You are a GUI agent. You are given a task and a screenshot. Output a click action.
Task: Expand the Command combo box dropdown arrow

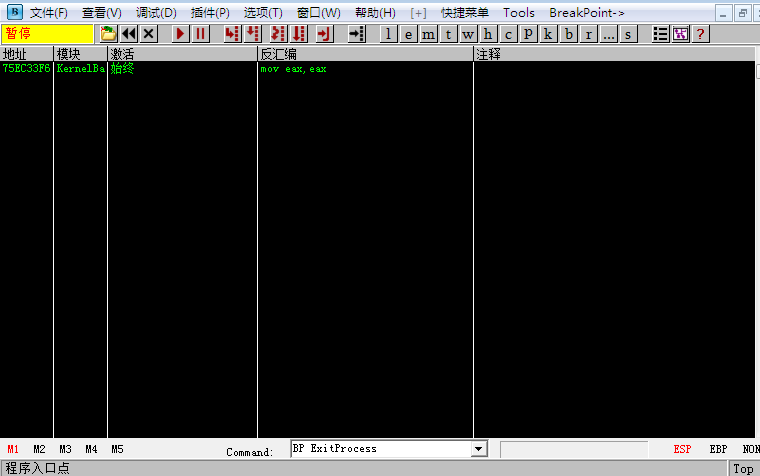point(477,450)
